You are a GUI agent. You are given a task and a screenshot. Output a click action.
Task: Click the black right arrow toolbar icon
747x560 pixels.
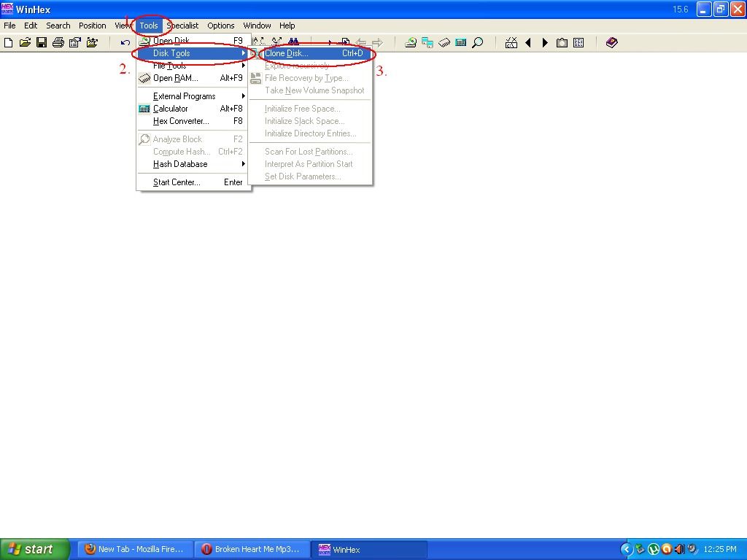[545, 43]
